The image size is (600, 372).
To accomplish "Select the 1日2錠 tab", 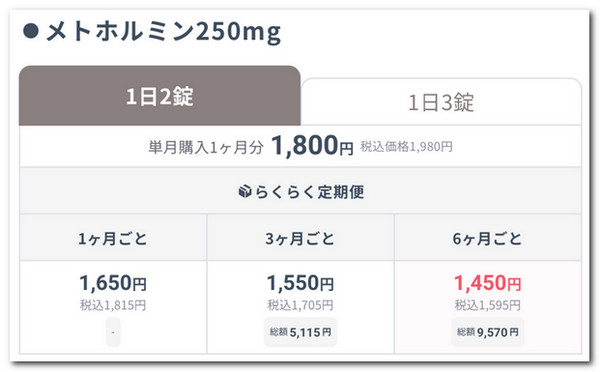I will (160, 96).
